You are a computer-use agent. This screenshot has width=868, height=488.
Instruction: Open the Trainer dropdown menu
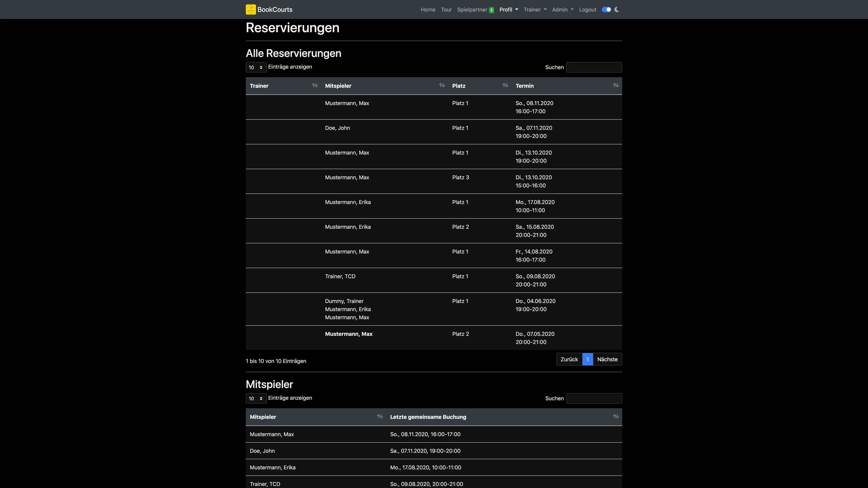(x=535, y=9)
